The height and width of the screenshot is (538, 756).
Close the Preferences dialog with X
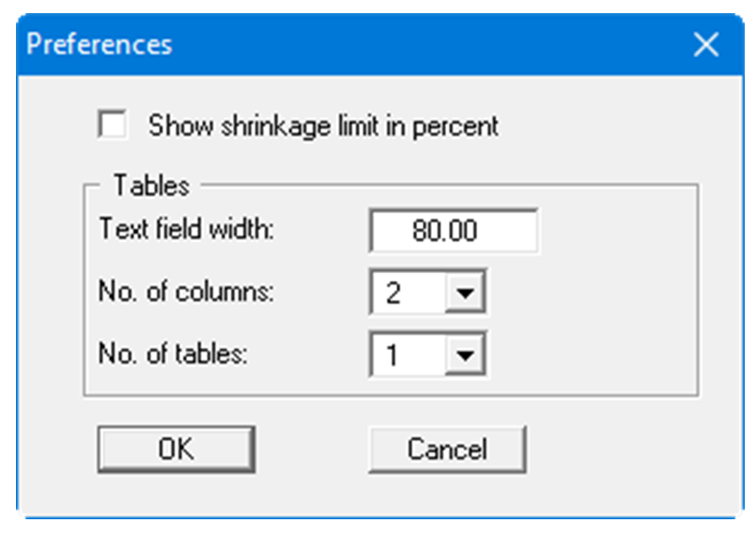pos(705,44)
